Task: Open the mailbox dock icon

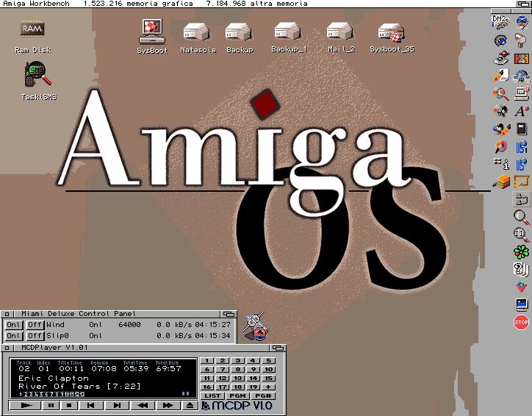Action: tap(521, 40)
